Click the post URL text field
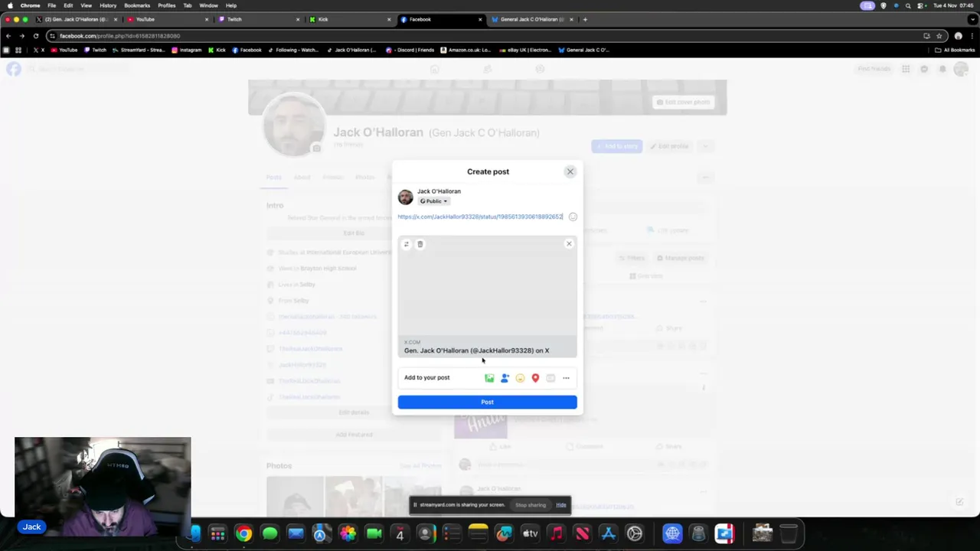 [x=480, y=217]
